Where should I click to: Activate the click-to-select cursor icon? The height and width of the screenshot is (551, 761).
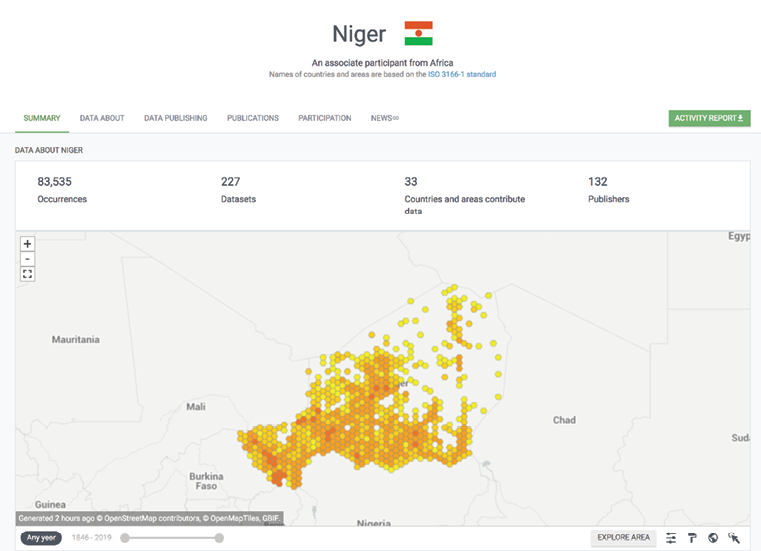pyautogui.click(x=734, y=538)
